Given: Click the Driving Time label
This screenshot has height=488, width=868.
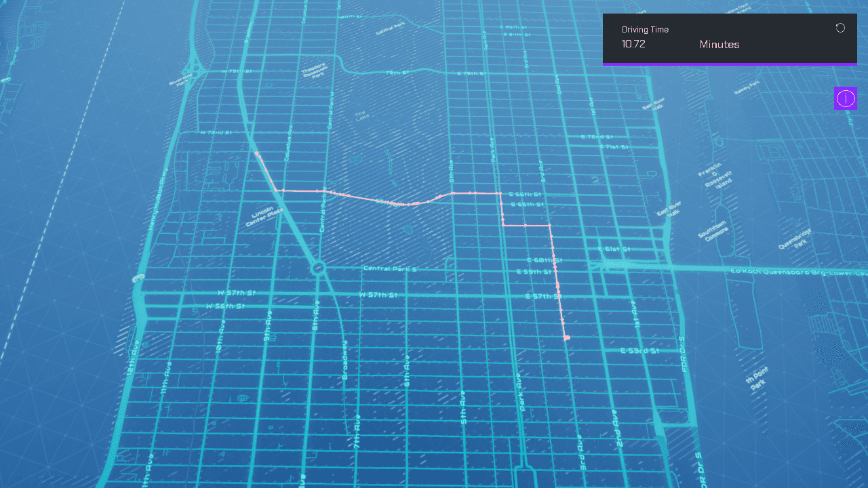Looking at the screenshot, I should click(x=645, y=30).
